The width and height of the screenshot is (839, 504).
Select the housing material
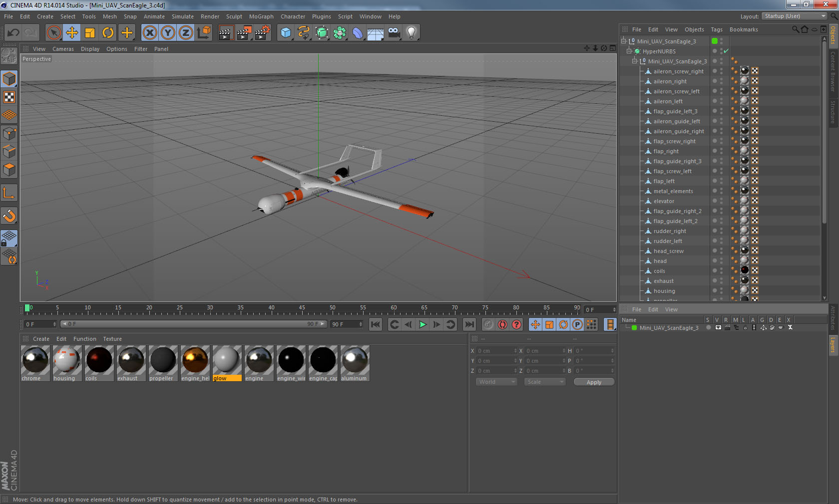coord(67,364)
